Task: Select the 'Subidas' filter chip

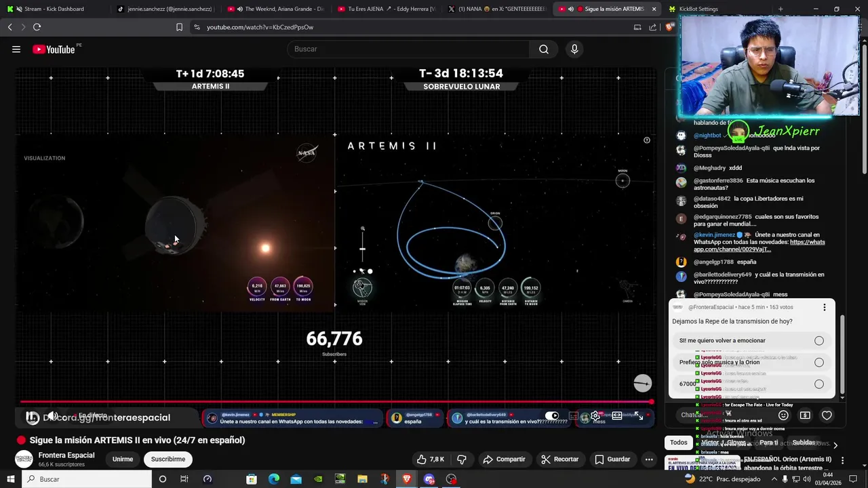Action: (804, 443)
